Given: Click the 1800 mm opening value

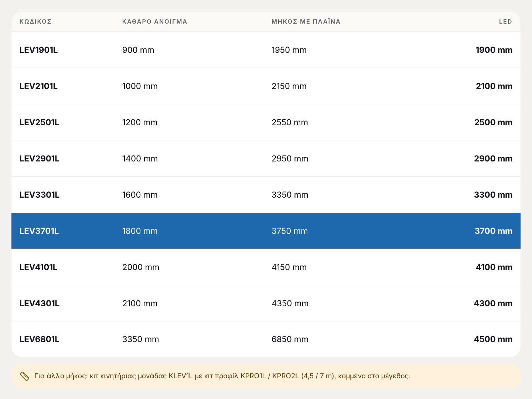Looking at the screenshot, I should tap(140, 231).
